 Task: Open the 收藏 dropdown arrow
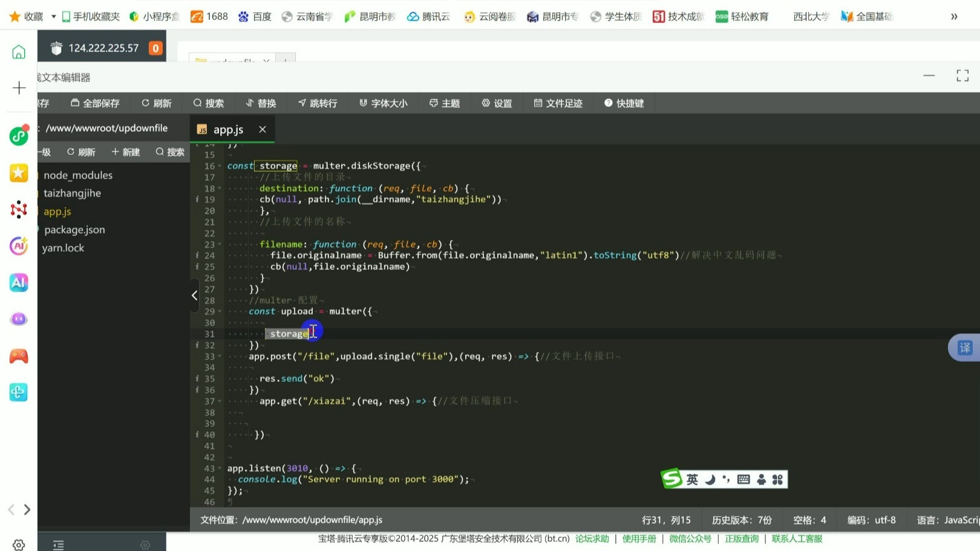[53, 16]
